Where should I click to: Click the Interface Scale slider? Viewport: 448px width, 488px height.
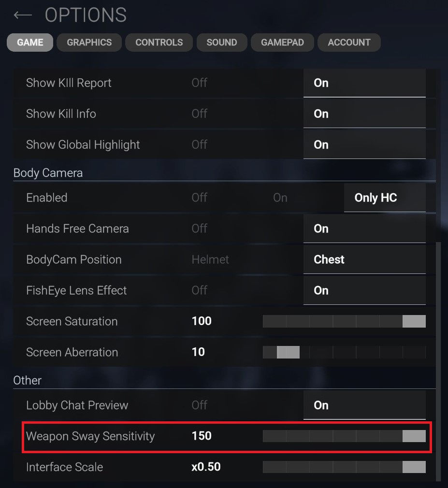coord(344,467)
